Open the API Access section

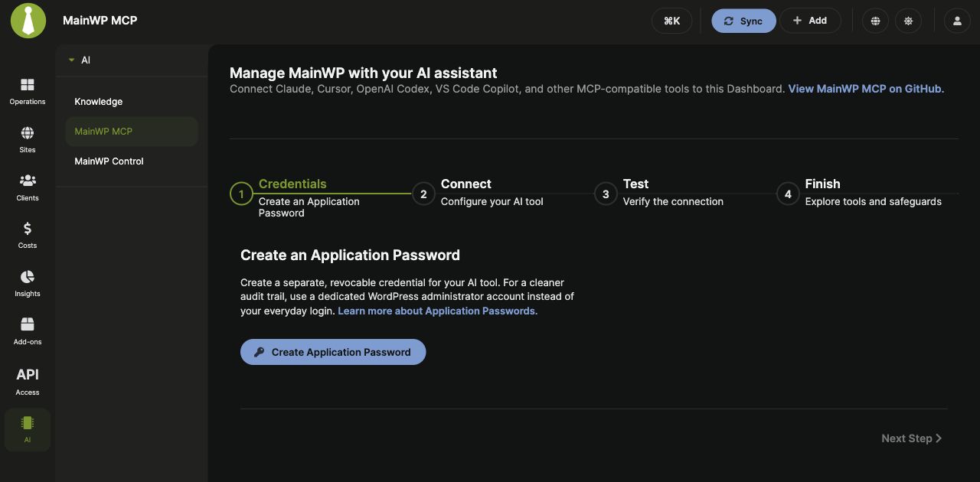click(x=28, y=381)
